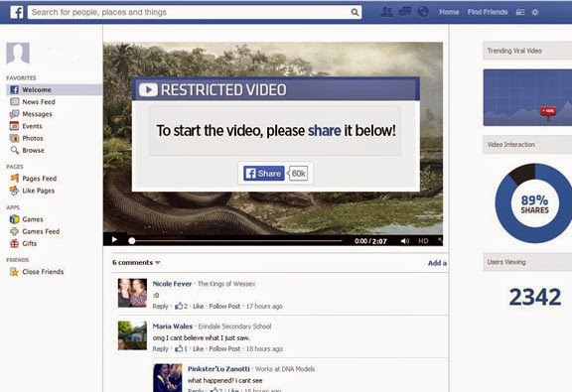Viewport: 572px width, 392px height.
Task: Click the 60k share count bubble
Action: 298,174
